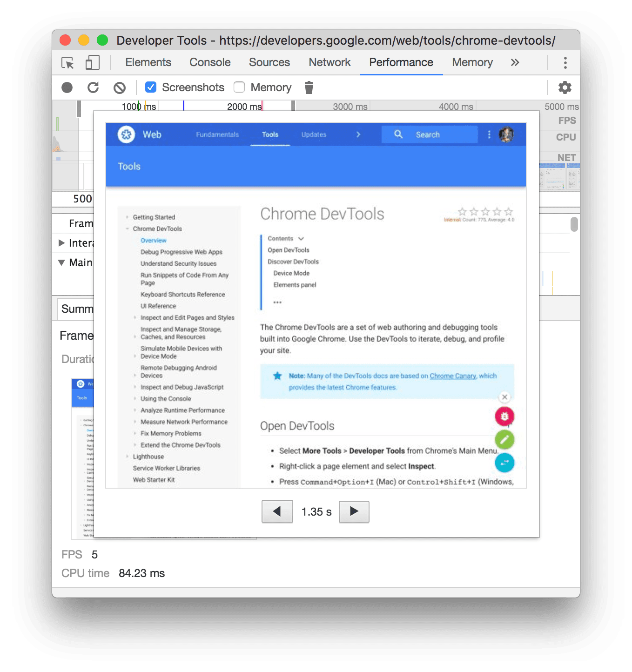632x672 pixels.
Task: Click Device Mode in contents list
Action: click(291, 273)
